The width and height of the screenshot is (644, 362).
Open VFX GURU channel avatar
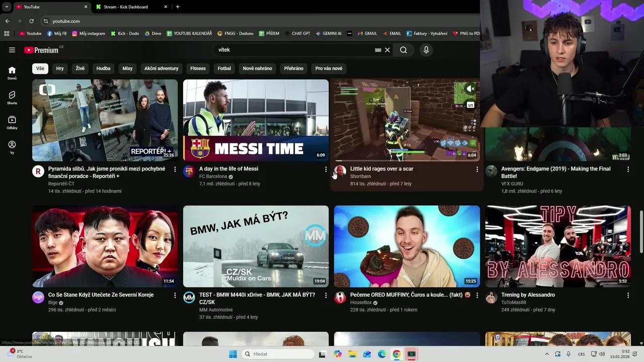[x=492, y=171]
